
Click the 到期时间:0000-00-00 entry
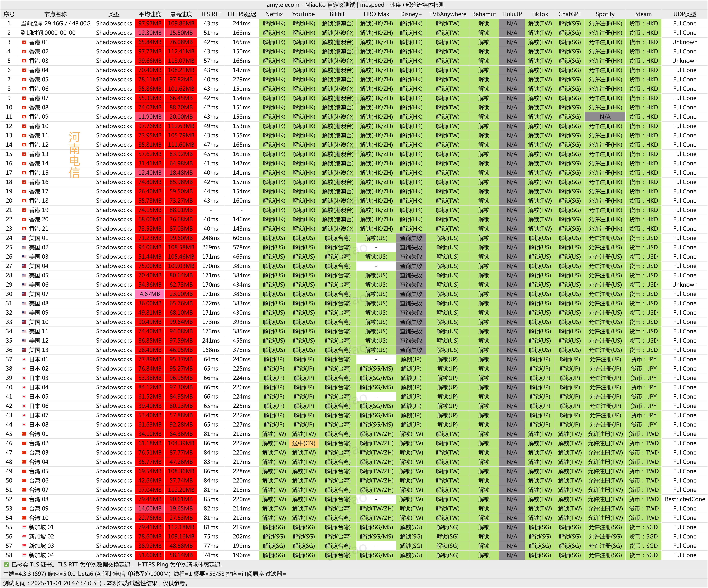pos(48,33)
